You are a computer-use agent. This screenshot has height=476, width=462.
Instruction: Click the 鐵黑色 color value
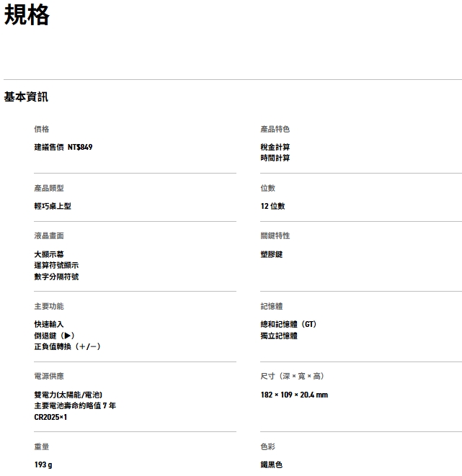[272, 464]
